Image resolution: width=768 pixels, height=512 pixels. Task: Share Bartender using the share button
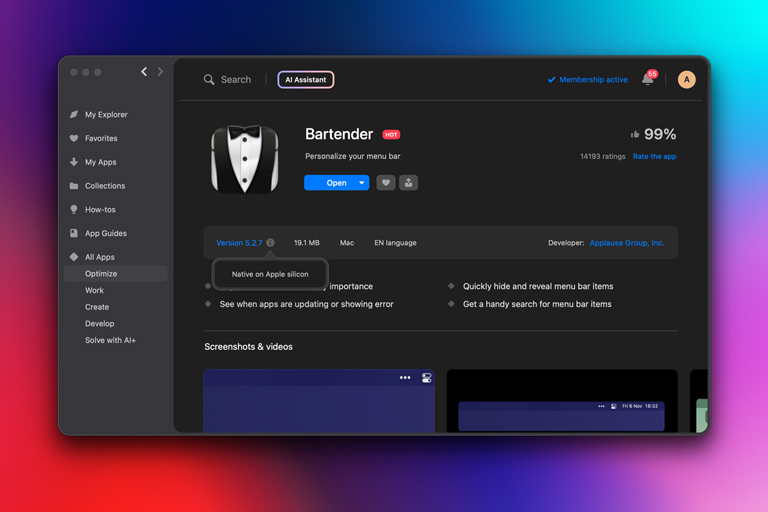pyautogui.click(x=408, y=183)
